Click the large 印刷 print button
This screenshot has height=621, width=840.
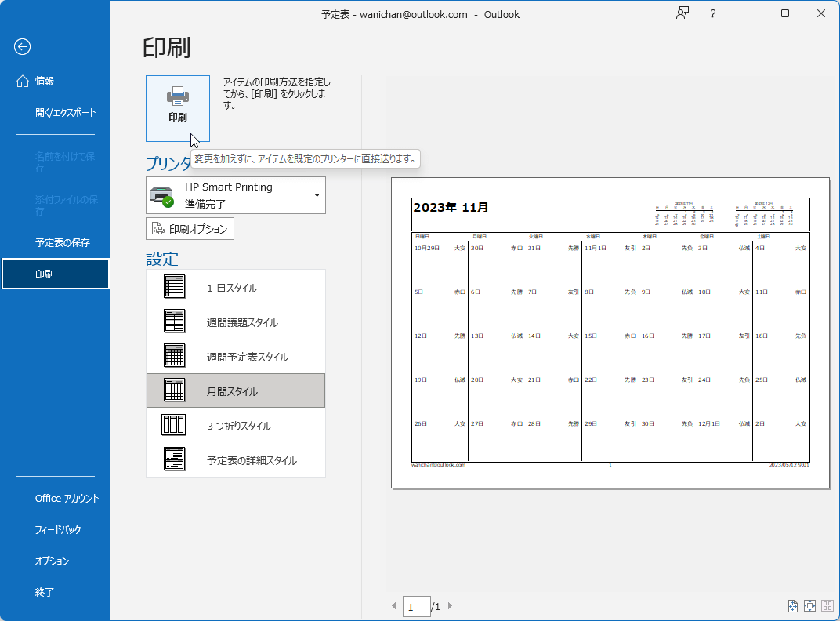tap(178, 108)
